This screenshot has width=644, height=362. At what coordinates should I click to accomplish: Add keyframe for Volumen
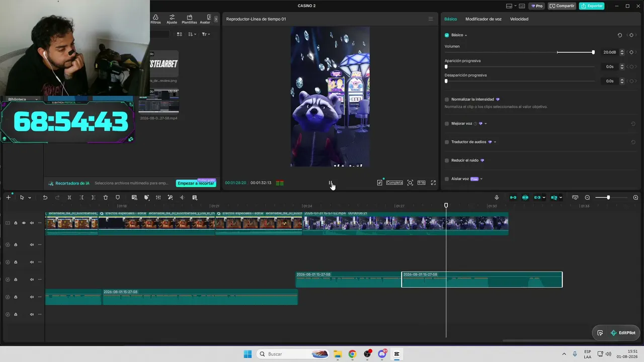631,52
